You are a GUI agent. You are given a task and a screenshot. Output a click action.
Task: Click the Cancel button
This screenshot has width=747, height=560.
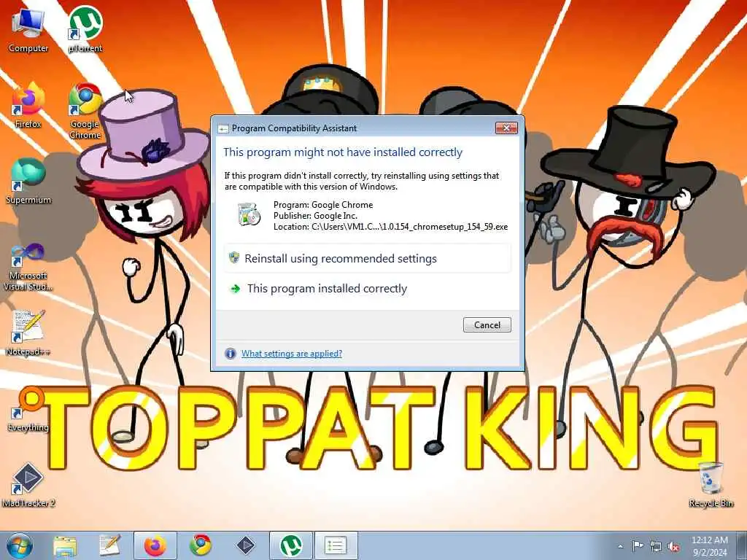coord(487,324)
